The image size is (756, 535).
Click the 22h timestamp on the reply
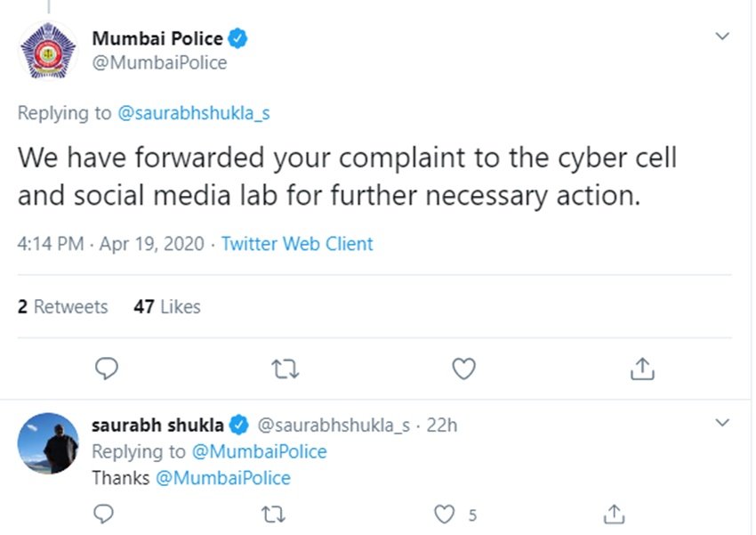[442, 426]
